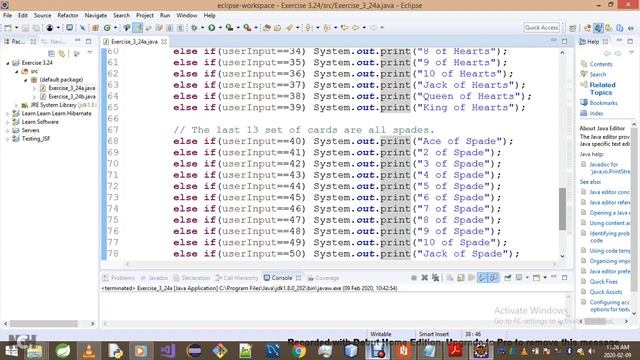Click the Index link in Help view

596,113
